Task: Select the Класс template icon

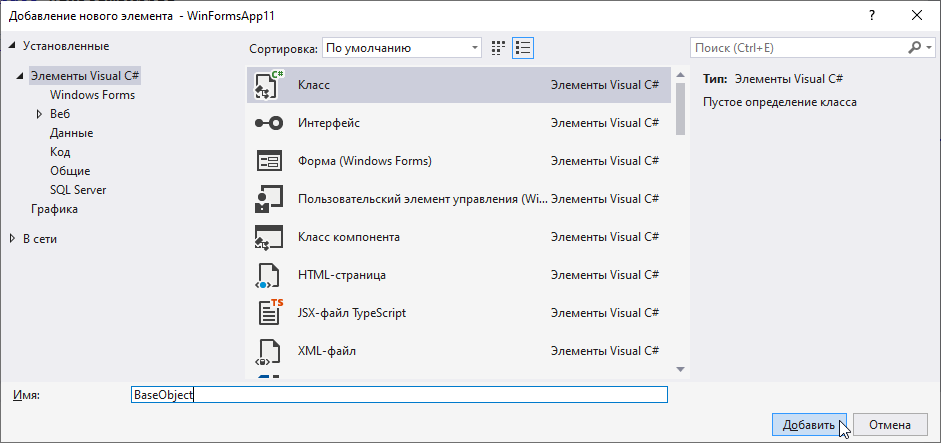Action: click(269, 85)
